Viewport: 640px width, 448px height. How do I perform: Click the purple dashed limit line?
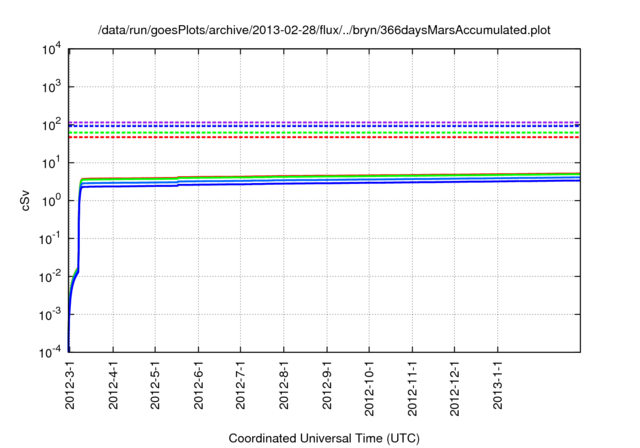(324, 122)
